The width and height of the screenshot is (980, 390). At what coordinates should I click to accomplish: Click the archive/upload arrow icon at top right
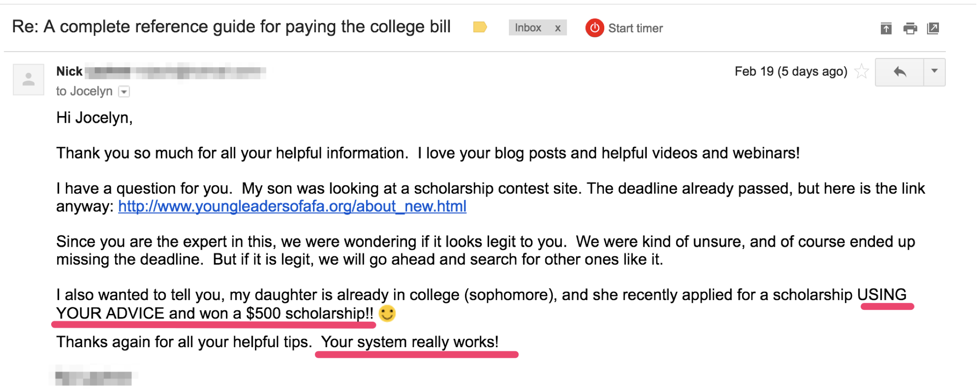[886, 29]
